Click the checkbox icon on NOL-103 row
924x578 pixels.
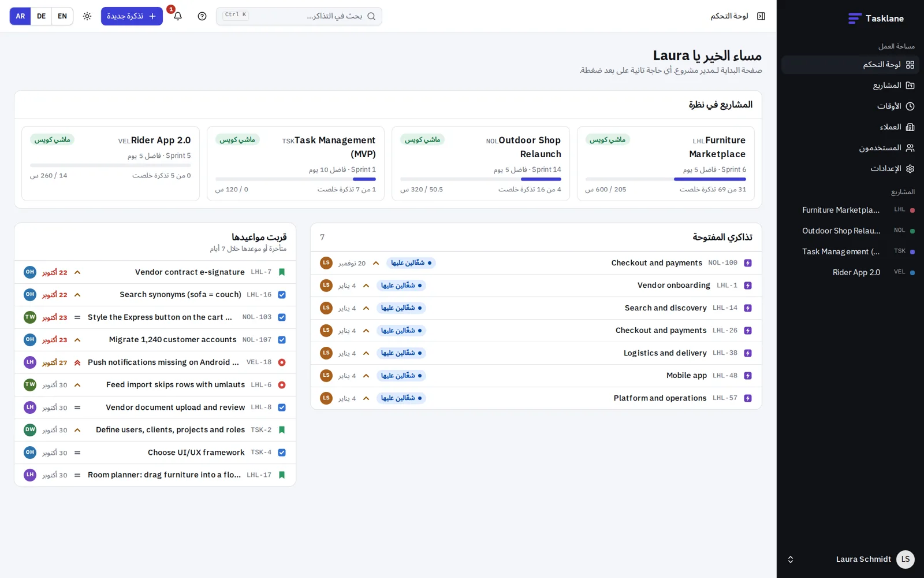(282, 317)
